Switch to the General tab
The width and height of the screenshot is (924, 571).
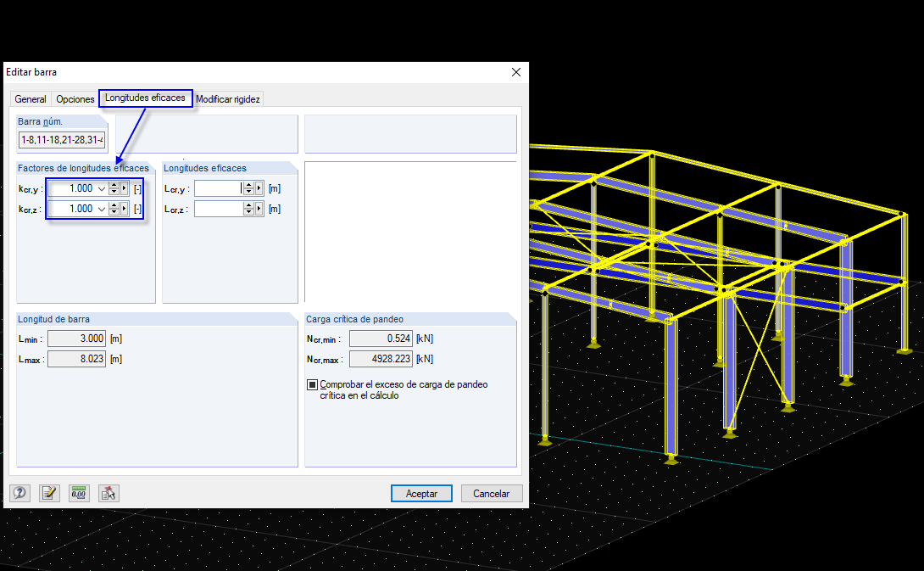[31, 99]
